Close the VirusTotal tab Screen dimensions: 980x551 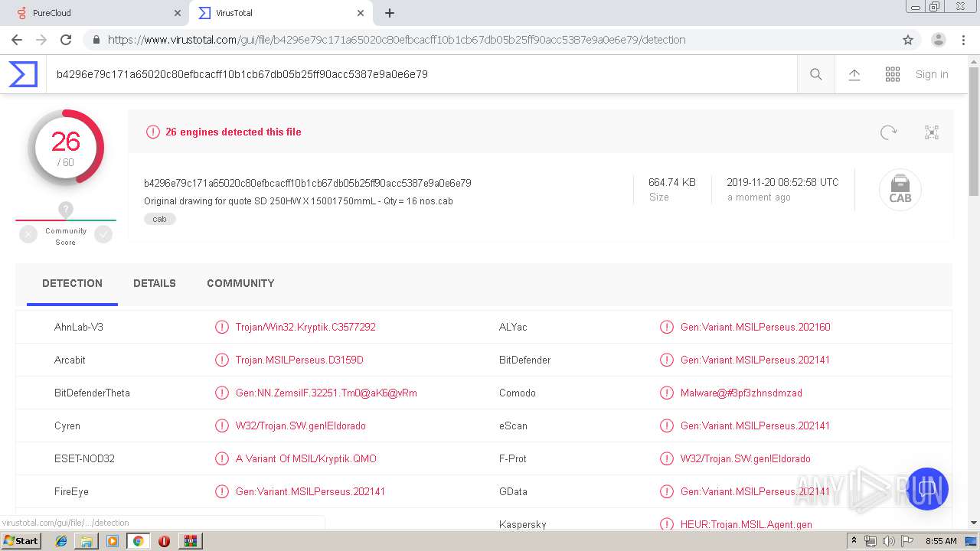pos(361,13)
